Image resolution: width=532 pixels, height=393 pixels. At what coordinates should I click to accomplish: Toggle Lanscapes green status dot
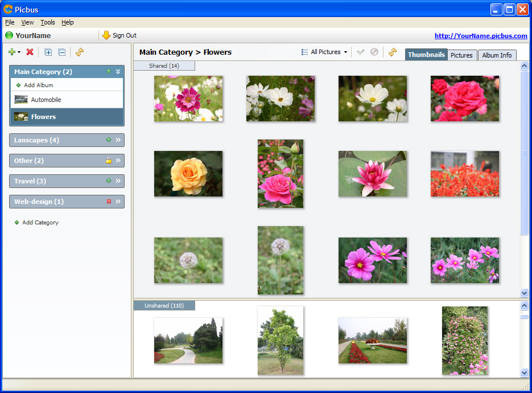pyautogui.click(x=109, y=140)
